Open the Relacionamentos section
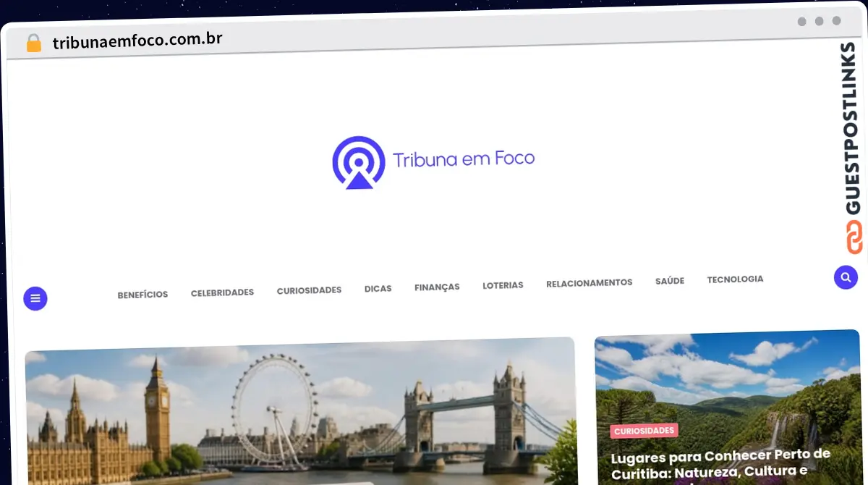Image resolution: width=868 pixels, height=485 pixels. point(589,283)
